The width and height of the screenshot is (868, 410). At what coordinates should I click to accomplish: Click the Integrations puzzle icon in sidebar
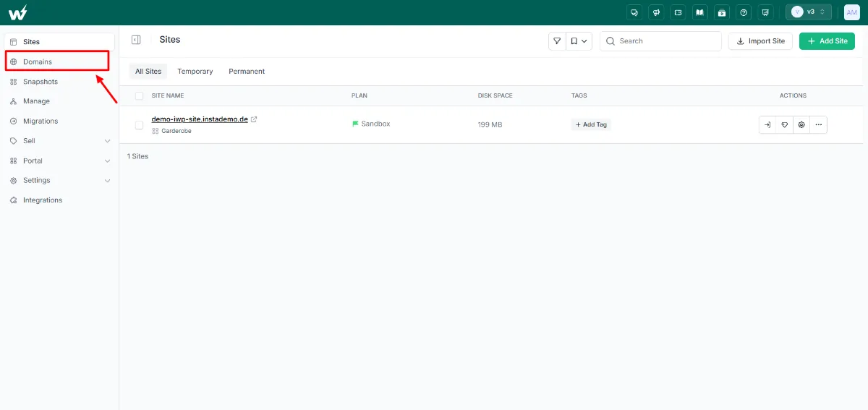click(x=14, y=200)
